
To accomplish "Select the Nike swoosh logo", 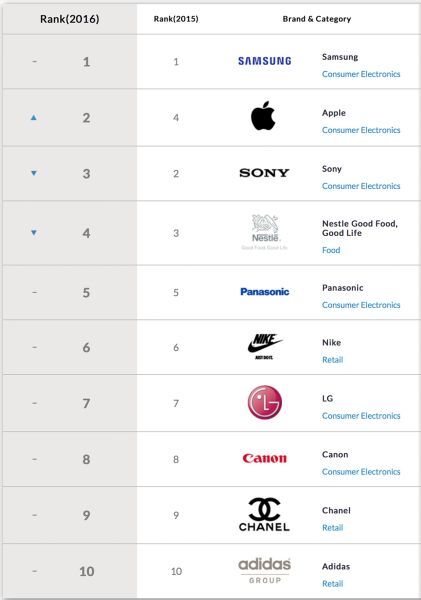I will click(264, 346).
